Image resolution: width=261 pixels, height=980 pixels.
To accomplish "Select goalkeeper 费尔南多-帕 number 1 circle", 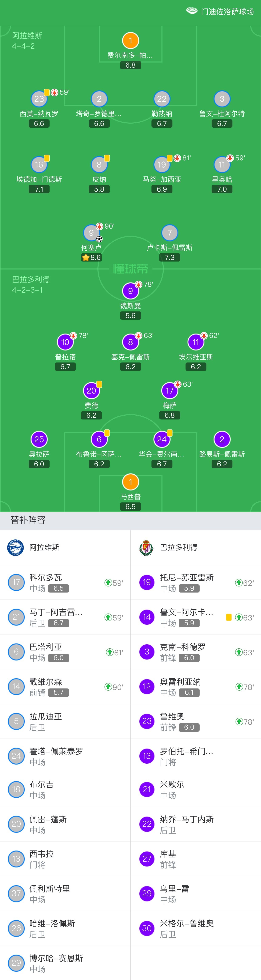I will tap(130, 40).
